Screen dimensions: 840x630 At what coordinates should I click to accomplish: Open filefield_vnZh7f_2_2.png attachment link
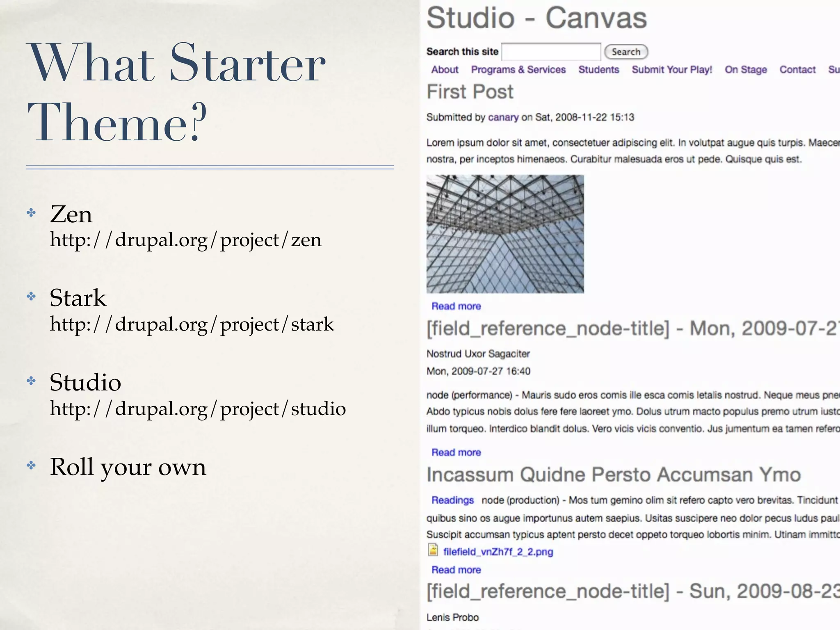pyautogui.click(x=498, y=552)
